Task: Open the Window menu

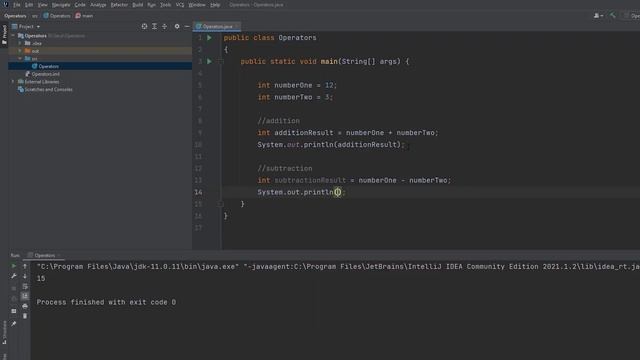Action: click(x=197, y=5)
